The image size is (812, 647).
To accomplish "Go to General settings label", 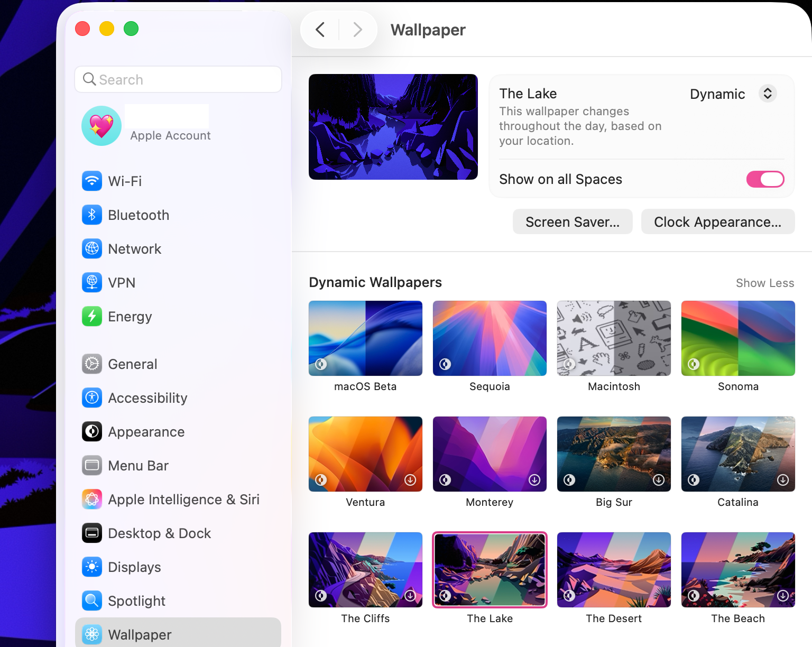I will click(132, 364).
